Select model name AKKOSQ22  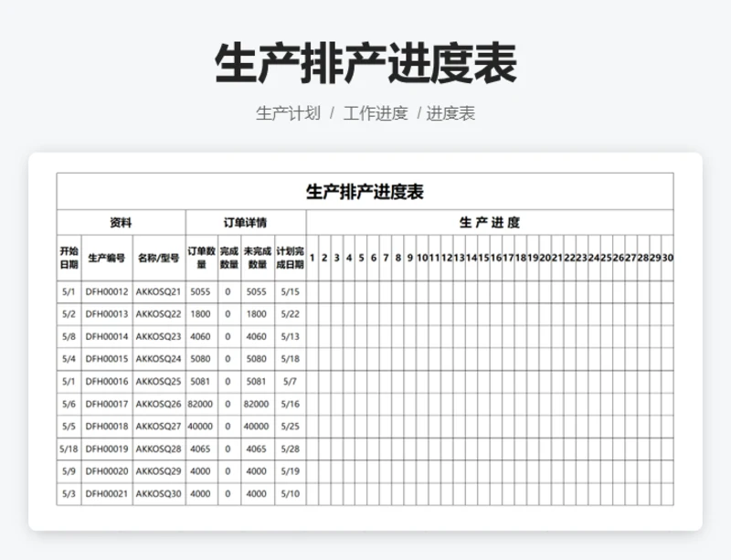(158, 314)
